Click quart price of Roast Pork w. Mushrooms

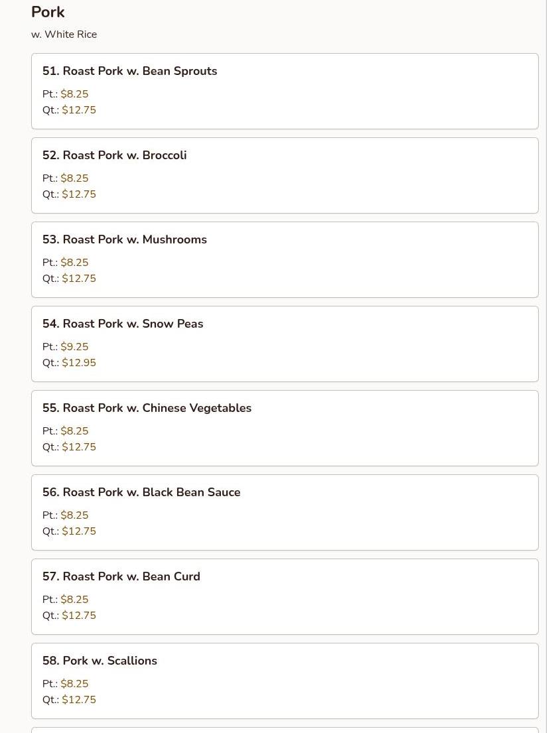[x=79, y=279]
